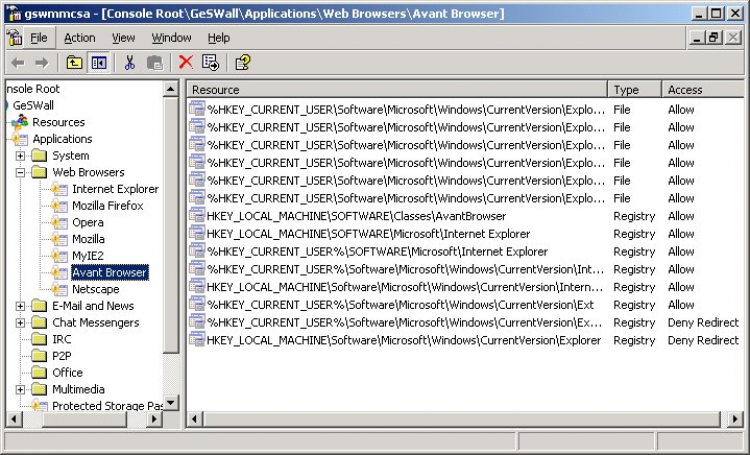Restore the inner MMC child window
Viewport: 750px width, 455px height.
point(714,37)
